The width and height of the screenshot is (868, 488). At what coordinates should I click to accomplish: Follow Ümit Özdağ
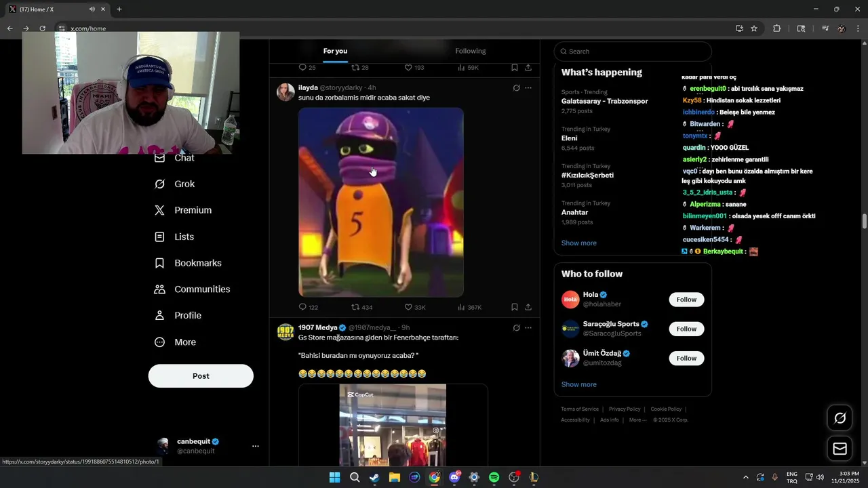click(x=686, y=358)
